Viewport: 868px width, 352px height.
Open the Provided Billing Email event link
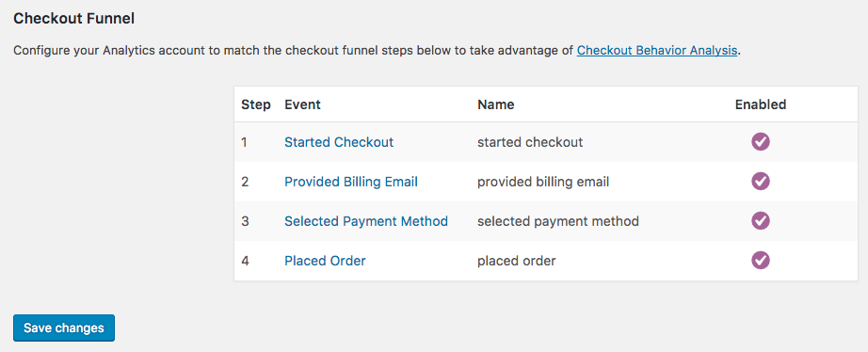tap(351, 182)
